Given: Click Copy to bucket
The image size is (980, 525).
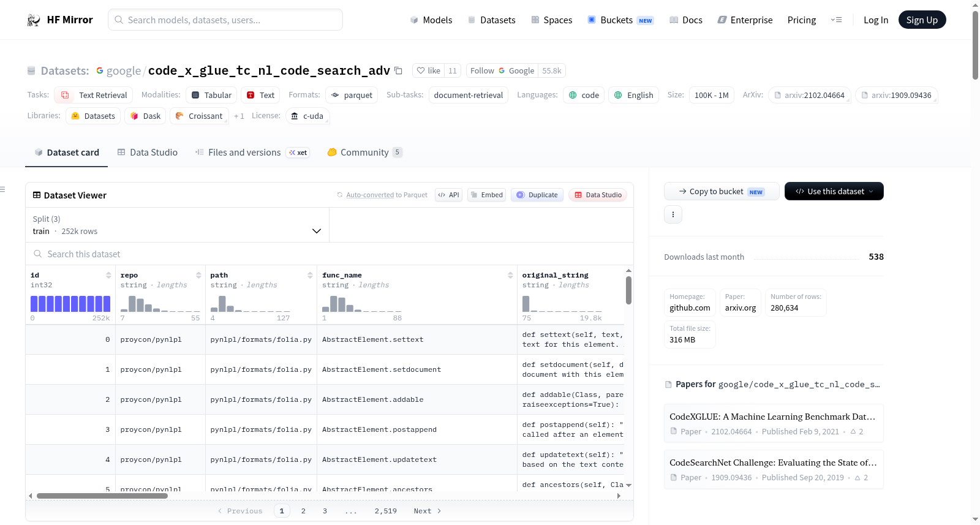Looking at the screenshot, I should 722,191.
